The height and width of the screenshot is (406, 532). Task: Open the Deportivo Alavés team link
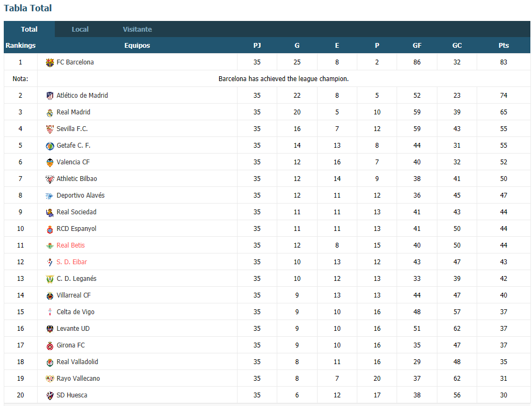[x=81, y=195]
